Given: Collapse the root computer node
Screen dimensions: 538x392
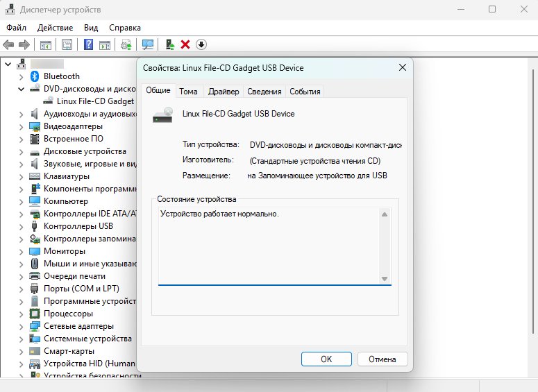Looking at the screenshot, I should (x=8, y=64).
